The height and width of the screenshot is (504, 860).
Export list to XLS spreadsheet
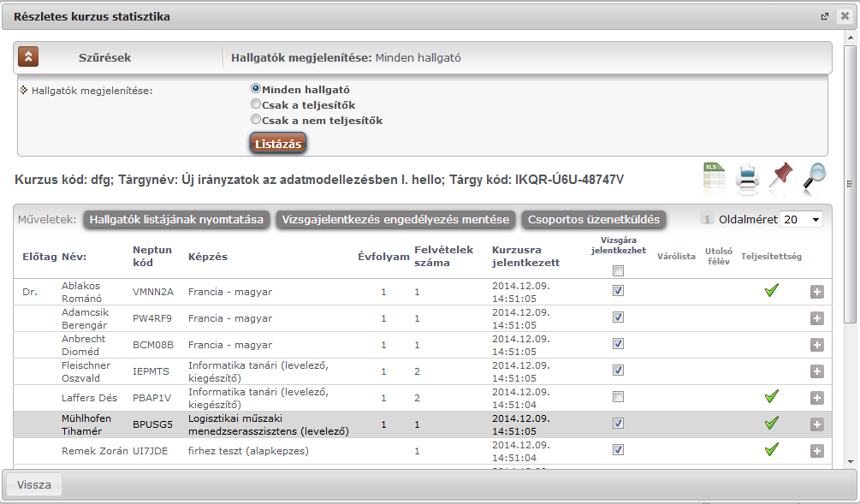(715, 176)
